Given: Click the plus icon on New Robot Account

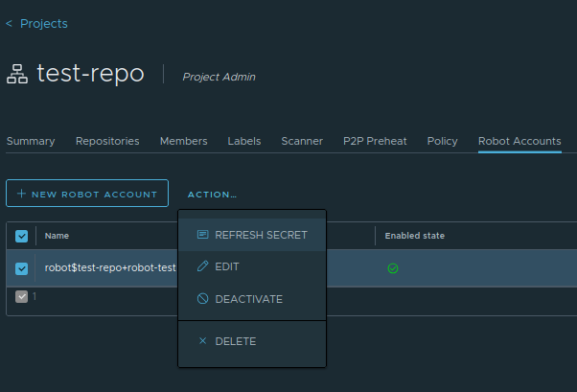Looking at the screenshot, I should (21, 194).
